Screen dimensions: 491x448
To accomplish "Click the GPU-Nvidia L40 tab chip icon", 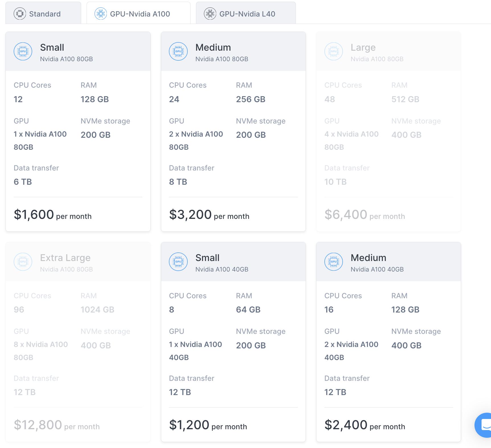I will tap(210, 14).
